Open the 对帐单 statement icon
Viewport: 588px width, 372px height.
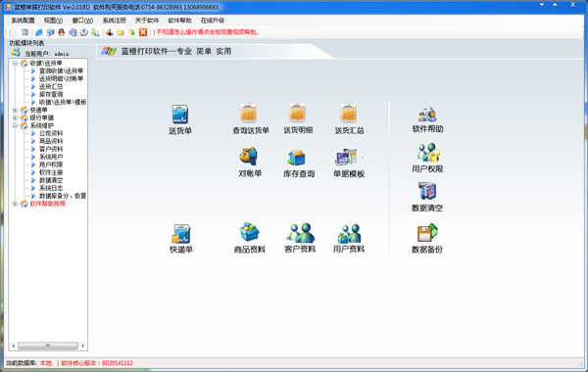pos(250,163)
